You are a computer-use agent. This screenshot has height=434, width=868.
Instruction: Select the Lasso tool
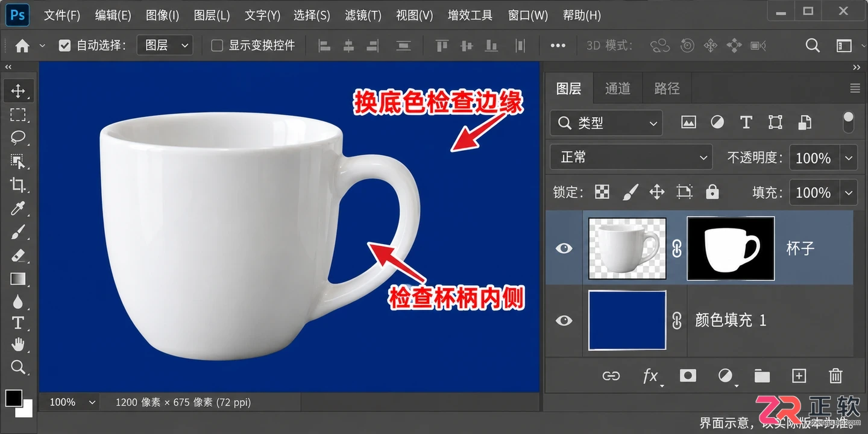[x=18, y=137]
